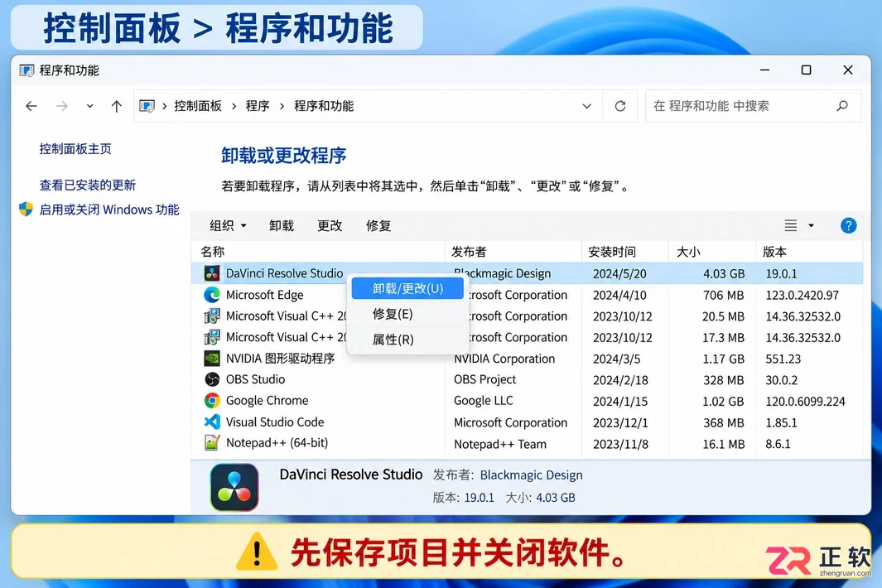The height and width of the screenshot is (588, 882).
Task: Expand the address bar history dropdown
Action: click(x=586, y=106)
